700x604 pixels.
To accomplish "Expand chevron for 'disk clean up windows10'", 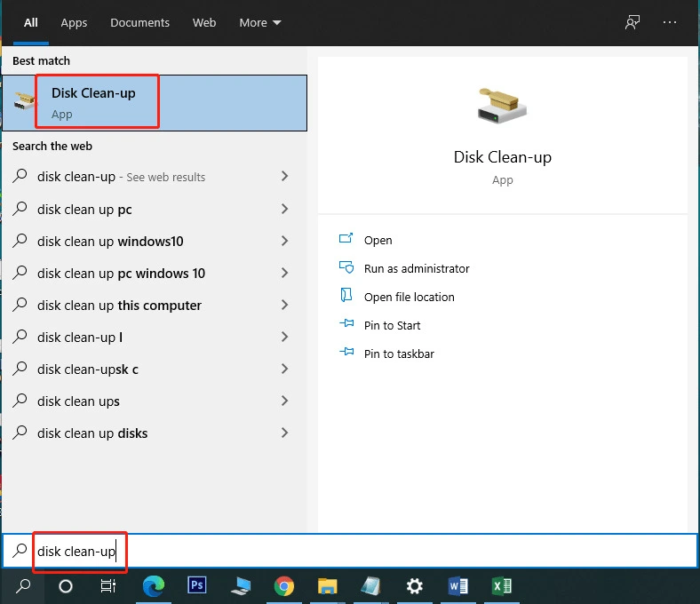I will 285,241.
